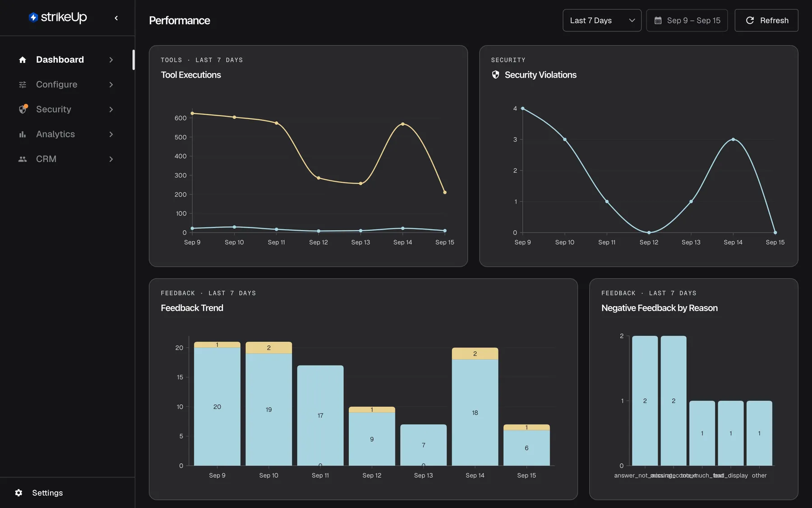Select the 'other' bar in Negative Feedback chart
This screenshot has width=812, height=508.
coord(759,433)
